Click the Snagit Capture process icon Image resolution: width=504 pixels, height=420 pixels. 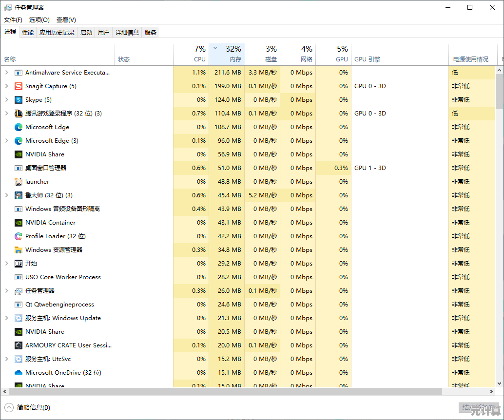19,86
